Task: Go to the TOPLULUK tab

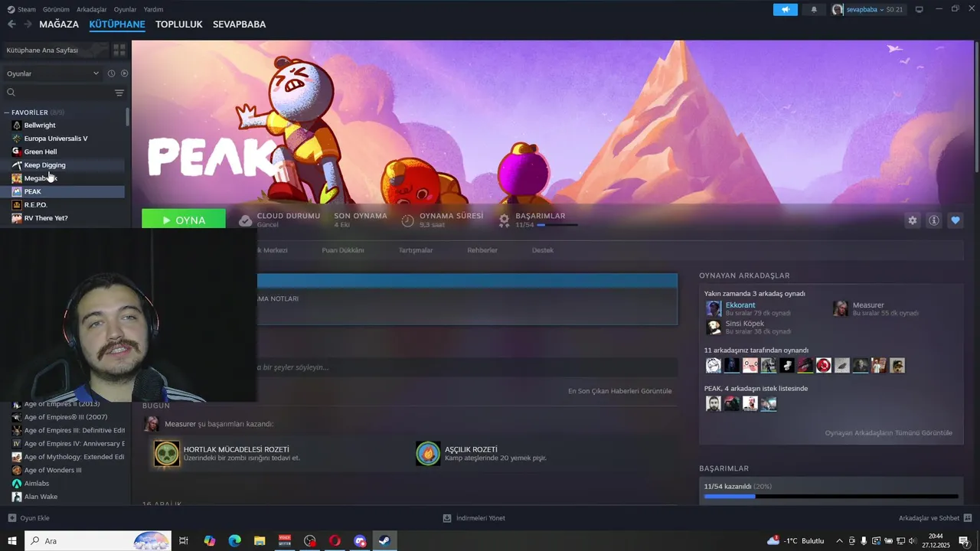Action: [x=178, y=24]
